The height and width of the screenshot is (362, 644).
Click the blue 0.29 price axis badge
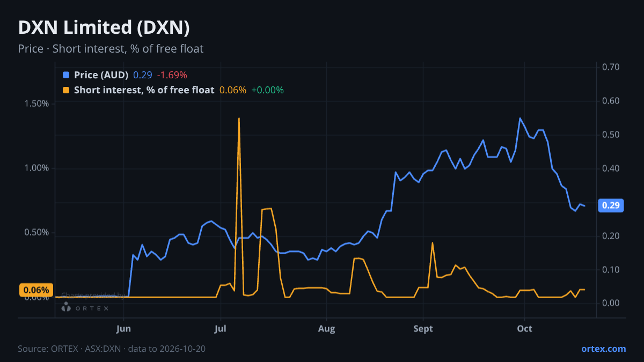point(610,205)
